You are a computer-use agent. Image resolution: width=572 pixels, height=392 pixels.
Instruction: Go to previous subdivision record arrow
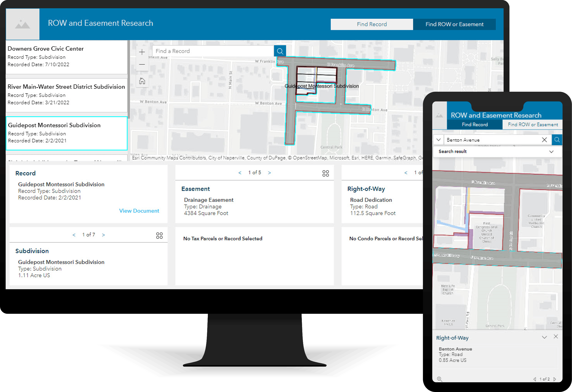[x=74, y=235]
